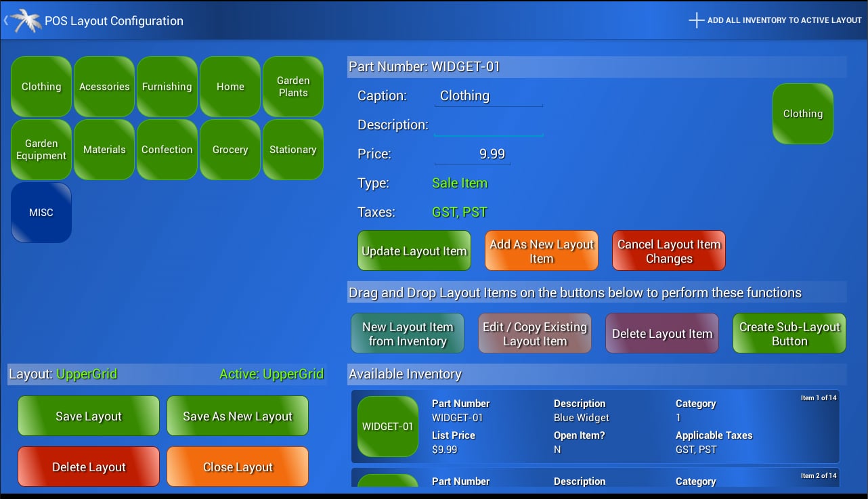Tap the back chevron beside the logo

coord(5,20)
